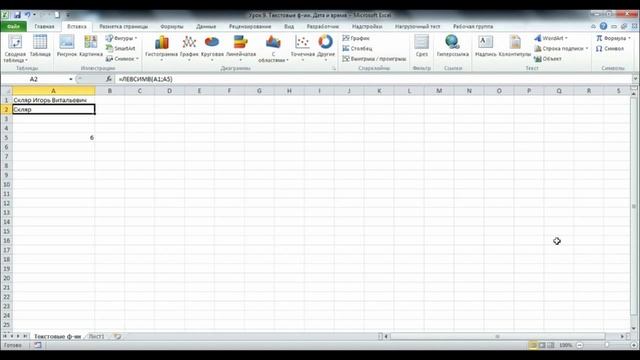Open the Картинка clip art tool
This screenshot has height=360, width=640.
91,46
